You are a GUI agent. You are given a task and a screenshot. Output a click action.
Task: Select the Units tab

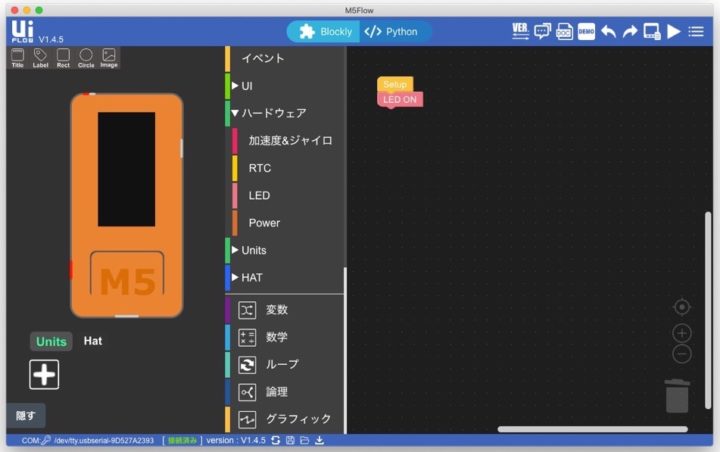point(51,341)
